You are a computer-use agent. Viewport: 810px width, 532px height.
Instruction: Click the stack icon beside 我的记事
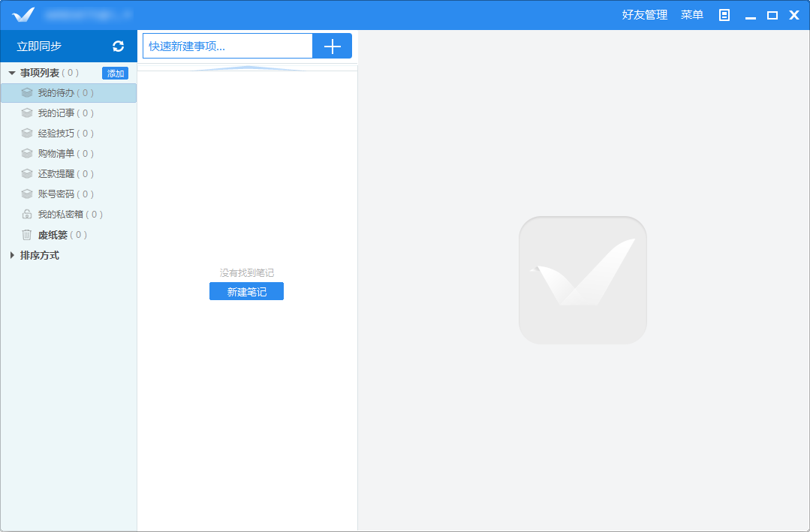point(27,113)
